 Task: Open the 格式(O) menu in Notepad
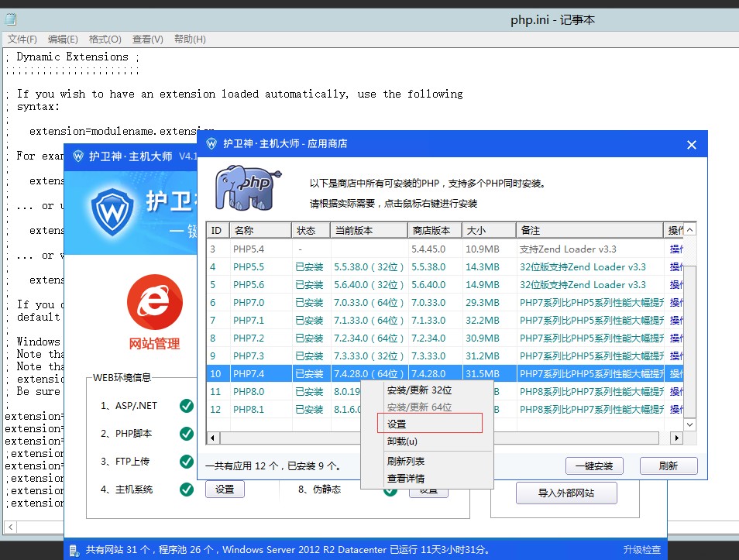click(x=105, y=40)
